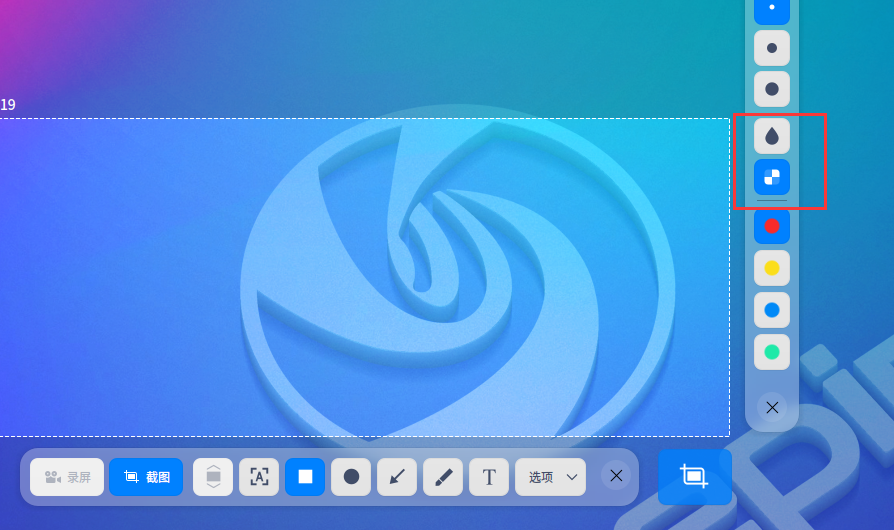
Task: Select the mosaic pixelate effect
Action: click(x=772, y=177)
